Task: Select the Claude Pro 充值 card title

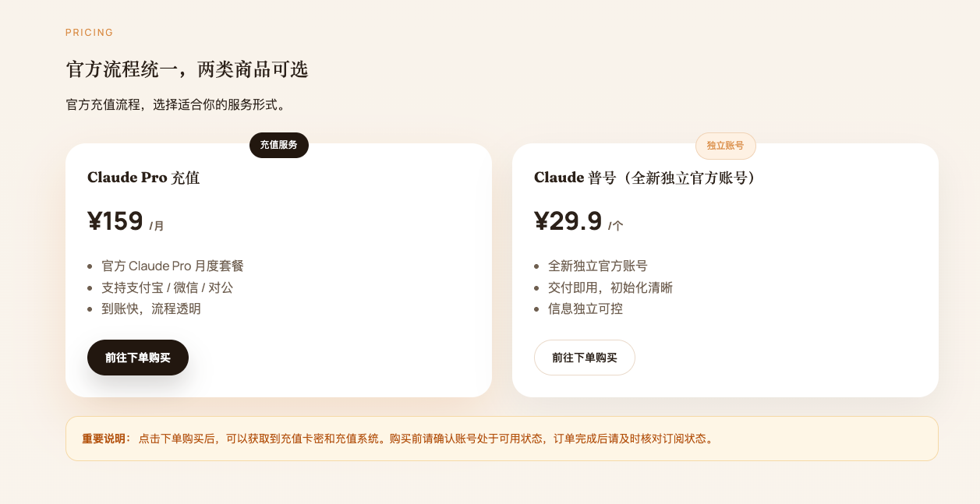Action: pos(143,178)
